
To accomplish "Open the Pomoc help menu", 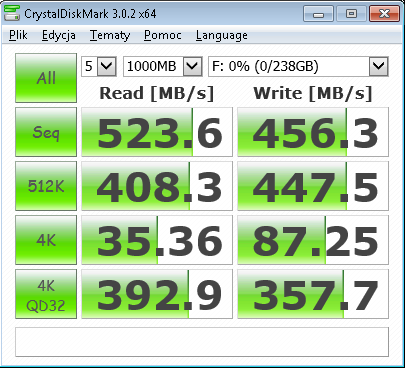I will 163,35.
